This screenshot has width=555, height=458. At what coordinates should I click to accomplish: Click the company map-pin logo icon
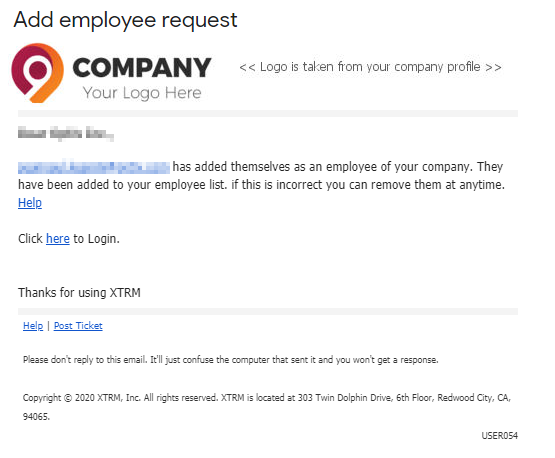coord(38,73)
